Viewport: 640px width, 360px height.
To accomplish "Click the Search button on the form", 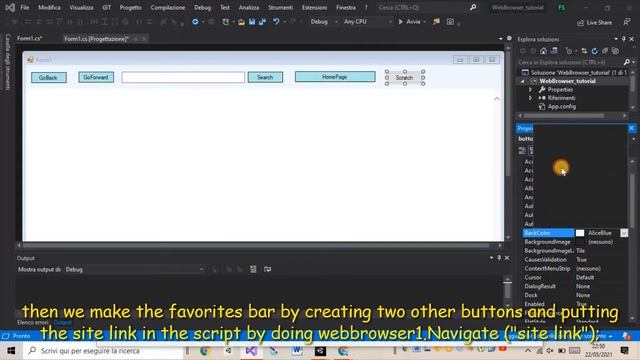I will click(x=265, y=77).
